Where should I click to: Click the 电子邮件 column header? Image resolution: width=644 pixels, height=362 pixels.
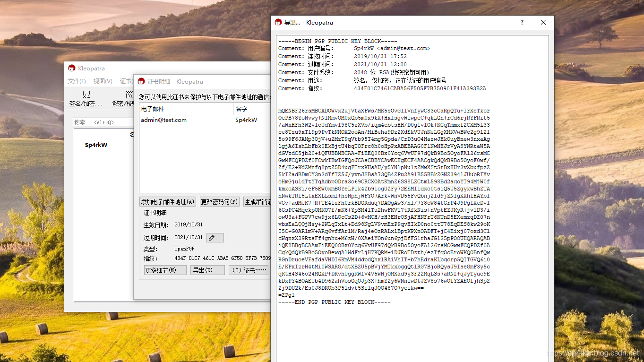coord(152,109)
